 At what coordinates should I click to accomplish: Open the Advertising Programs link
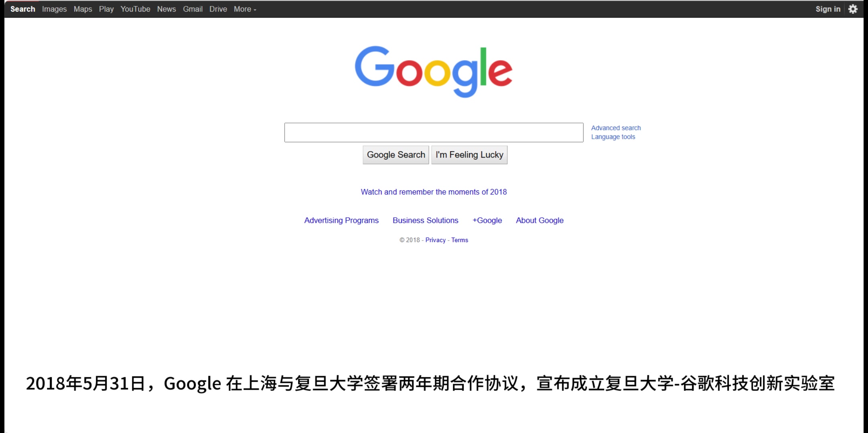(x=341, y=221)
